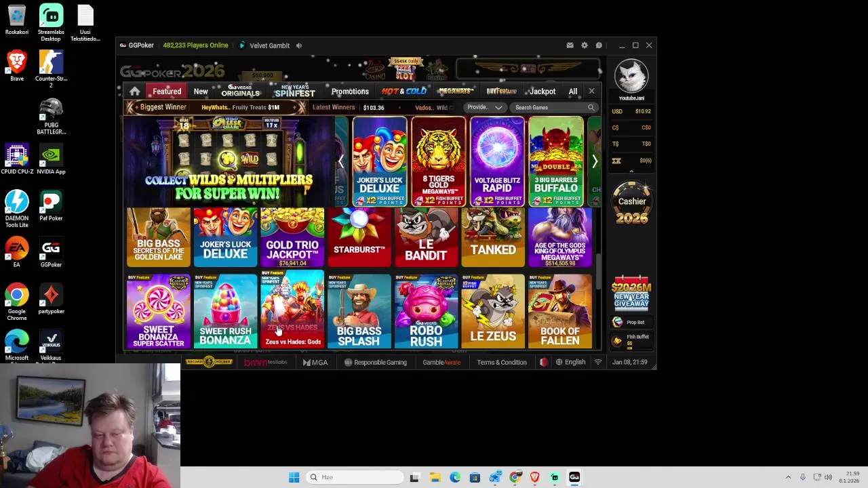Open the Jackpot tab
Screen dimensions: 868x488
pyautogui.click(x=542, y=91)
